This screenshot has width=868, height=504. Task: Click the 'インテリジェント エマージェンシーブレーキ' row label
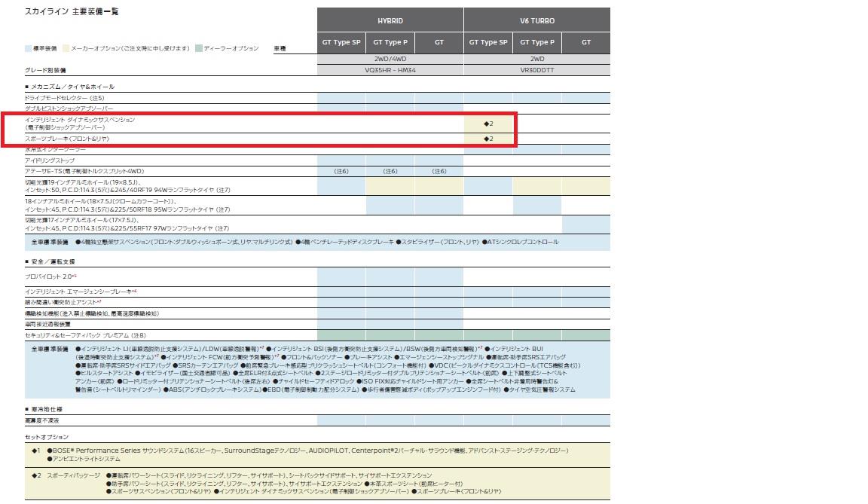81,292
